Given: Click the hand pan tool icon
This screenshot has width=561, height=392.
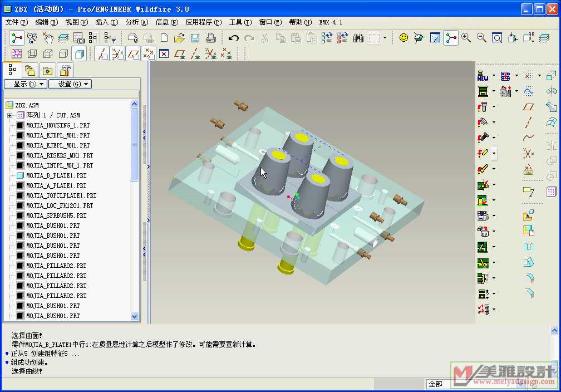Looking at the screenshot, I should click(48, 38).
